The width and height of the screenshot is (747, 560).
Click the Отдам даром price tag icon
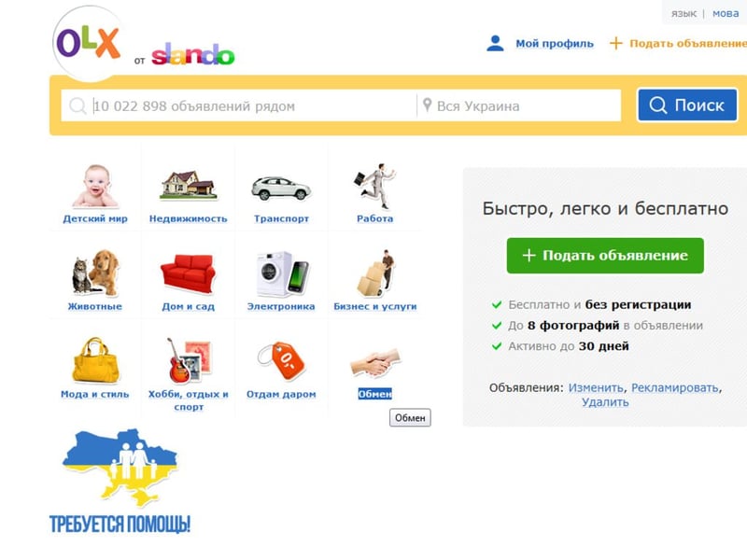pos(281,360)
